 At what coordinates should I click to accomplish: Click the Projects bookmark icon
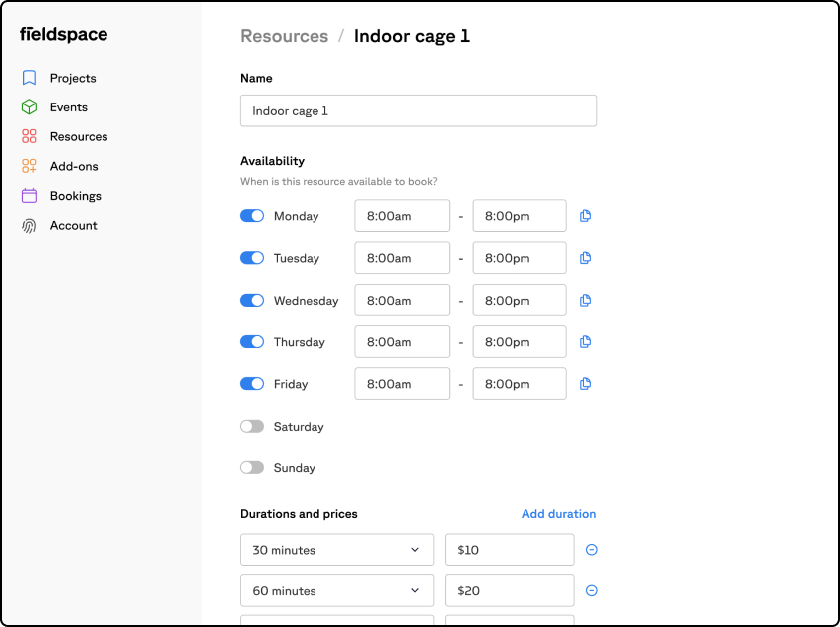point(30,78)
